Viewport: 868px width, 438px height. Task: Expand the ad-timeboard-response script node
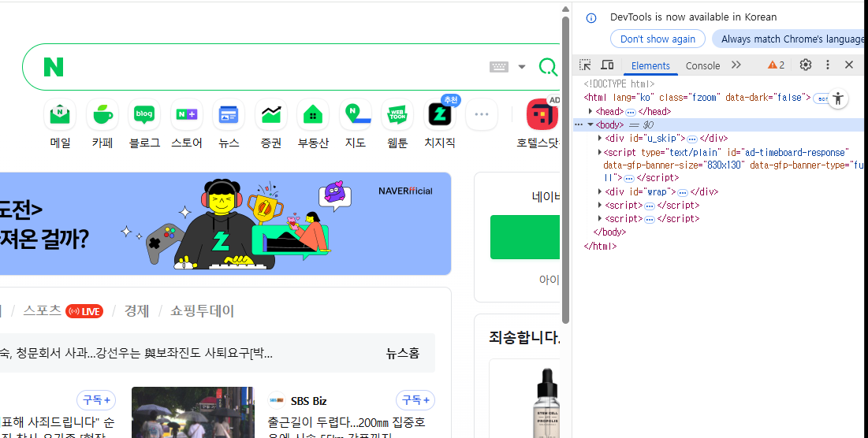600,152
